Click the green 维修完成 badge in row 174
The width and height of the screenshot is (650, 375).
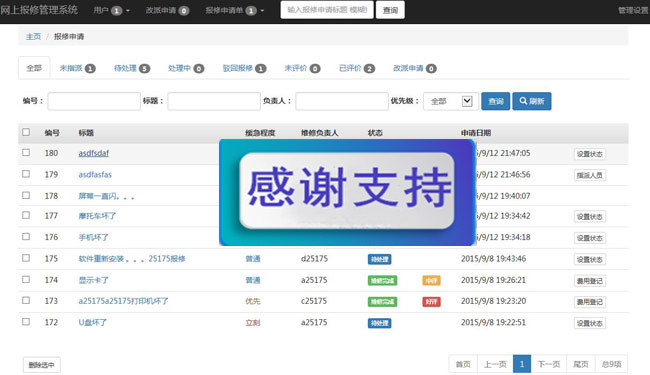[382, 281]
